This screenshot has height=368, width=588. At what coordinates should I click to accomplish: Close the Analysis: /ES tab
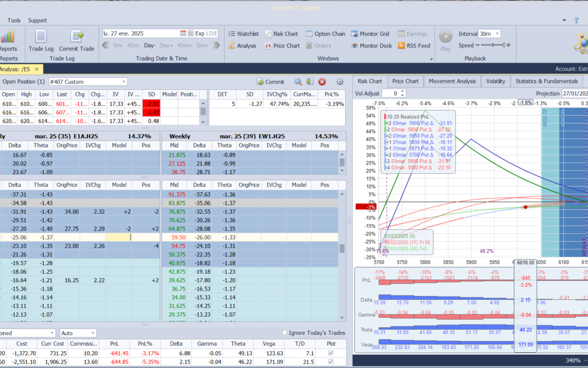(37, 69)
